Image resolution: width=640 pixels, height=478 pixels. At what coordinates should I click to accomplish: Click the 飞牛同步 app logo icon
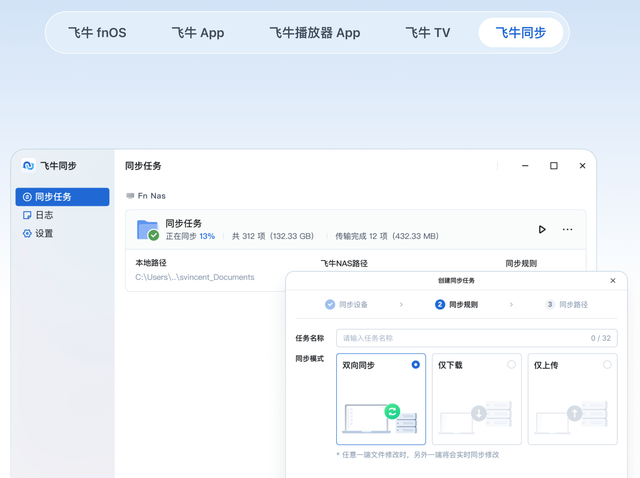(28, 166)
